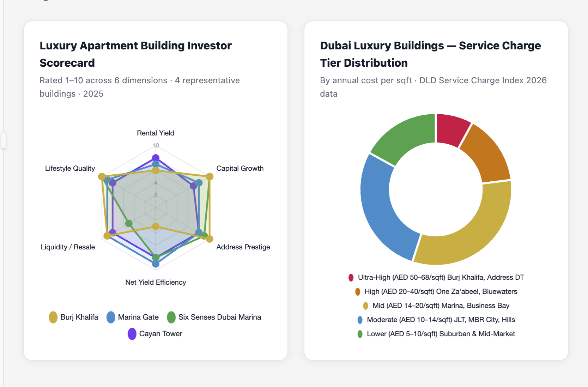Select Marina Gate's Net Yield Efficiency point
Screen dimensions: 588x387
click(x=156, y=264)
